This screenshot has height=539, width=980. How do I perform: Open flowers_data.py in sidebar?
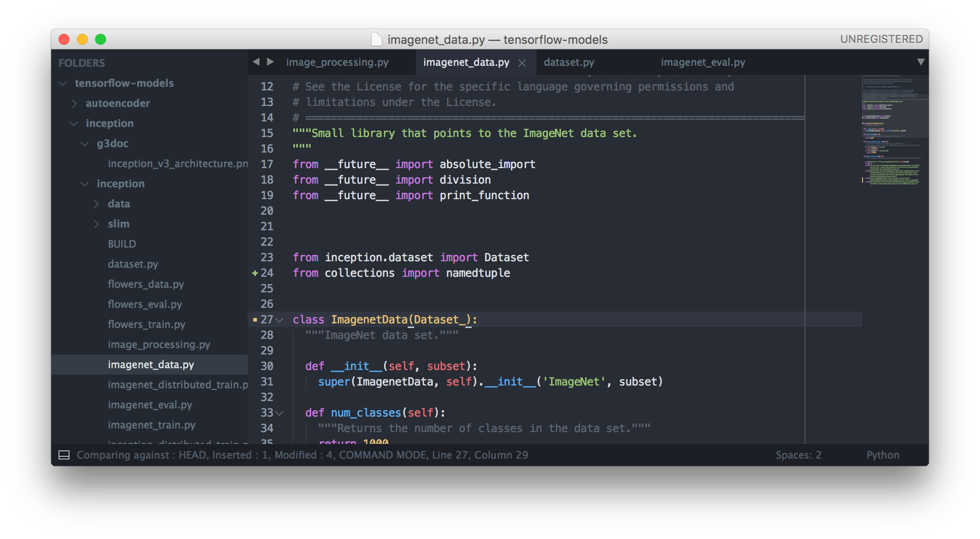(x=146, y=284)
